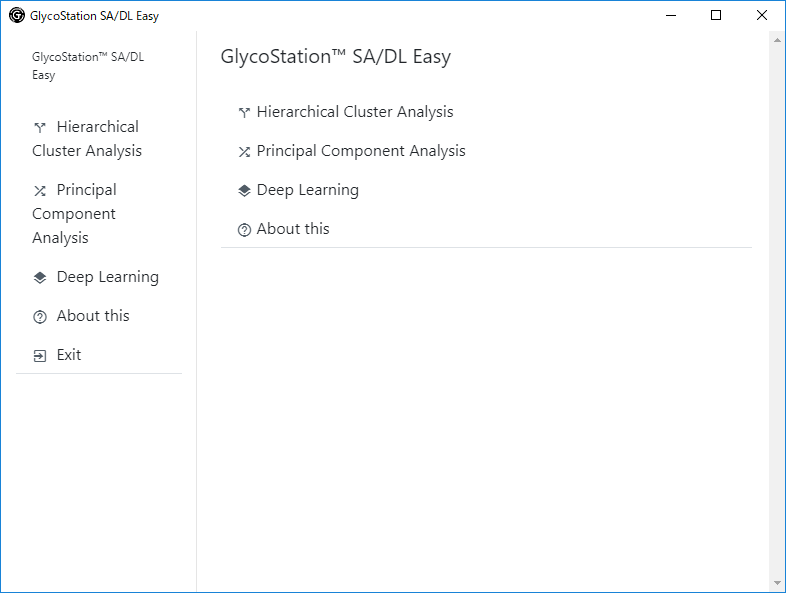Click the scrollbar up arrow
Image resolution: width=786 pixels, height=593 pixels.
coord(777,40)
